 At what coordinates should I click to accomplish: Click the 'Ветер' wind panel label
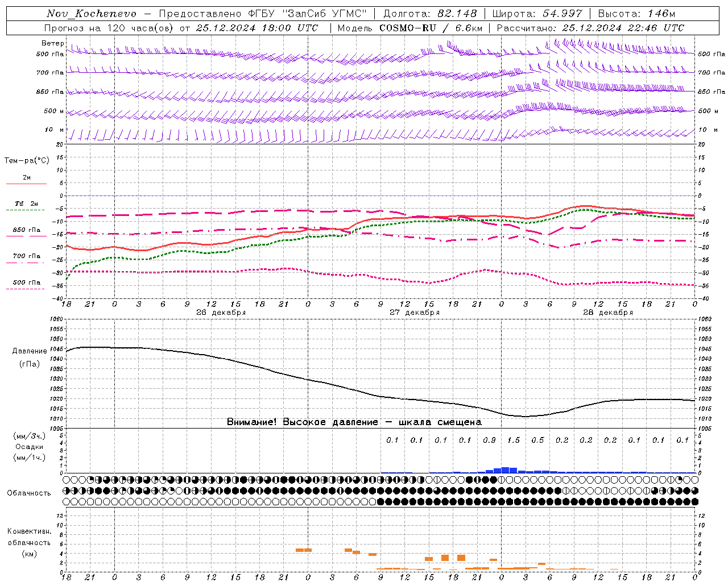click(53, 43)
